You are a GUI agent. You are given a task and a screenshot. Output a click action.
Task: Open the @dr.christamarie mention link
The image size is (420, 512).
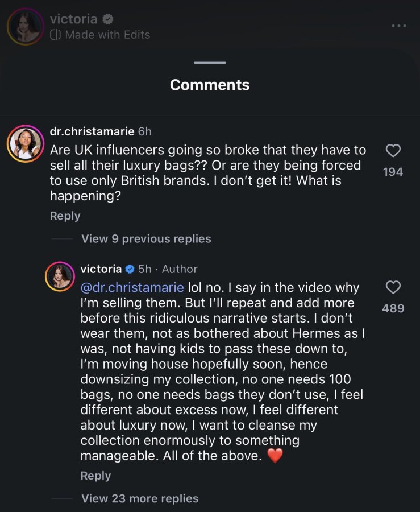(132, 287)
